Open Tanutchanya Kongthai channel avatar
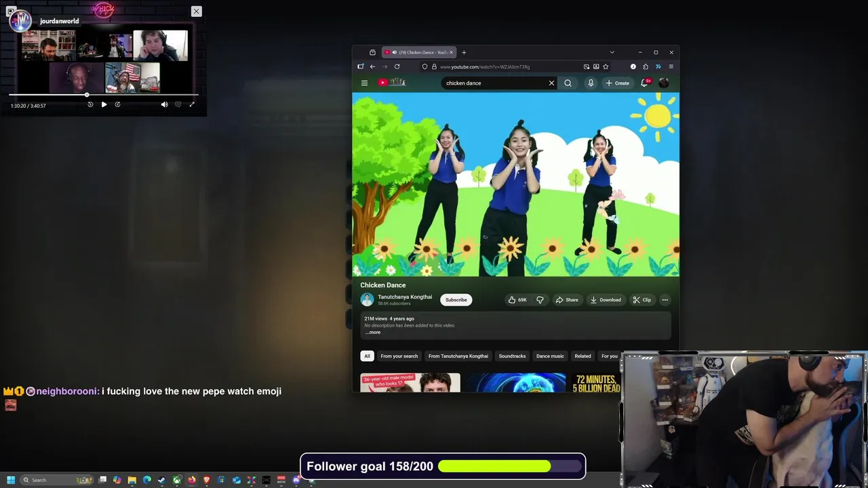This screenshot has height=488, width=868. pyautogui.click(x=367, y=300)
